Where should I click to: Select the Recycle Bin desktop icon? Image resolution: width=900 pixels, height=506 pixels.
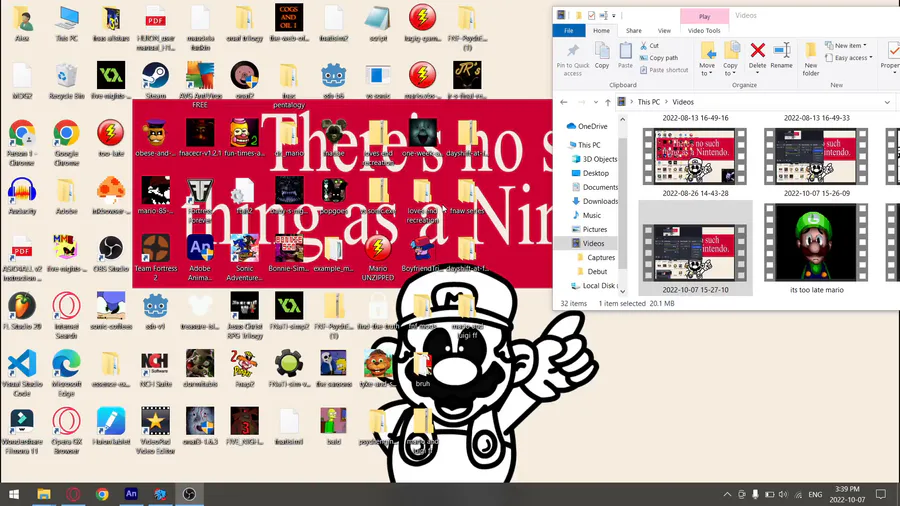click(x=67, y=75)
